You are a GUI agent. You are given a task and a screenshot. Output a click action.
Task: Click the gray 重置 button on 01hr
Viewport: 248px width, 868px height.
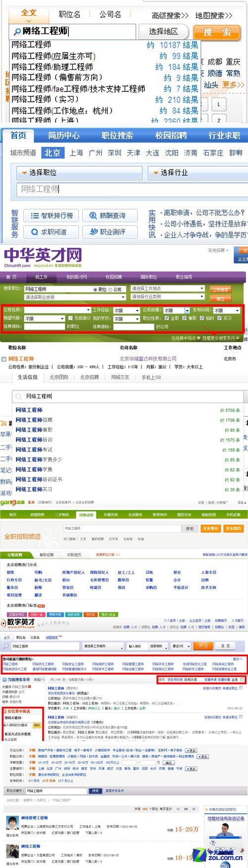[x=225, y=646]
